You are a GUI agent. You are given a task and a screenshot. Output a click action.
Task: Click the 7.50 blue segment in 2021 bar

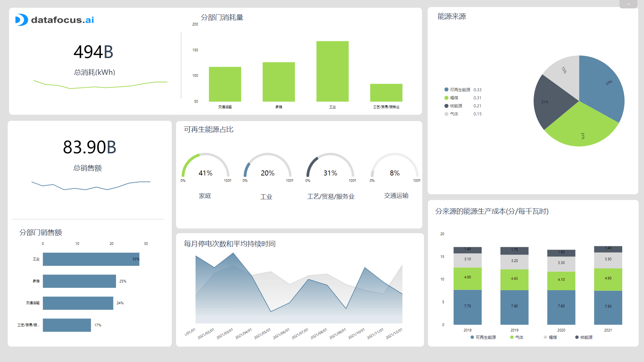click(x=608, y=308)
